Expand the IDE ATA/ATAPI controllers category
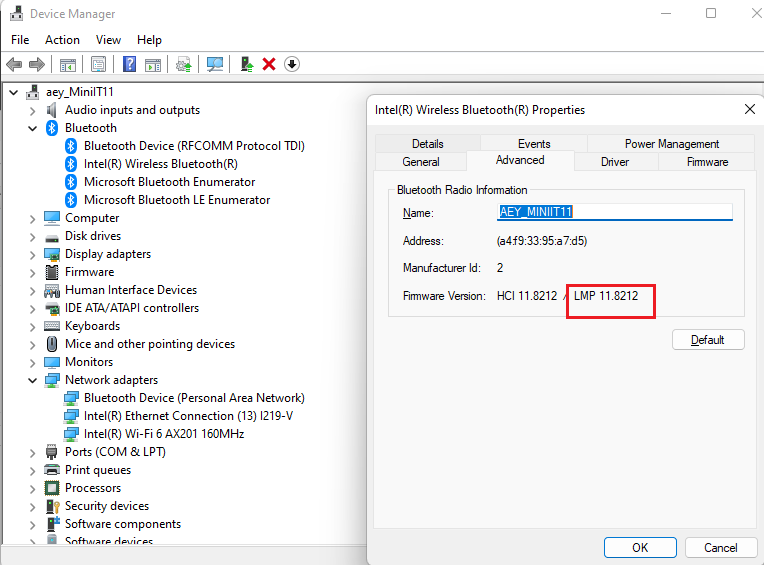 pyautogui.click(x=32, y=309)
